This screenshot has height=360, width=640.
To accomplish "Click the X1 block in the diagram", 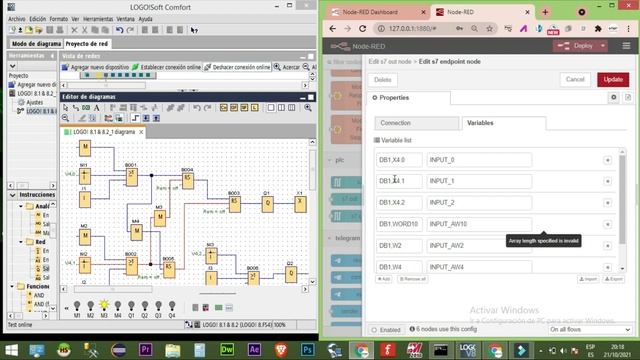I will click(x=300, y=204).
